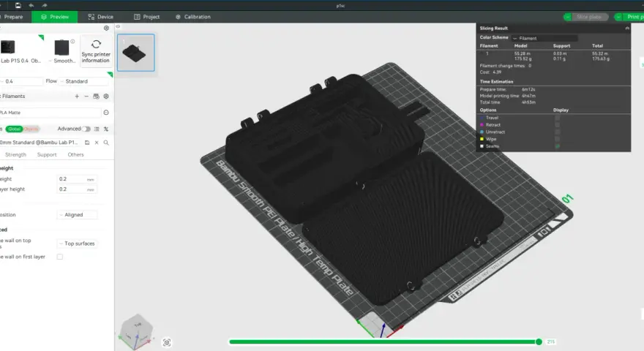Open the filament settings gear icon
This screenshot has height=351, width=644.
106,96
